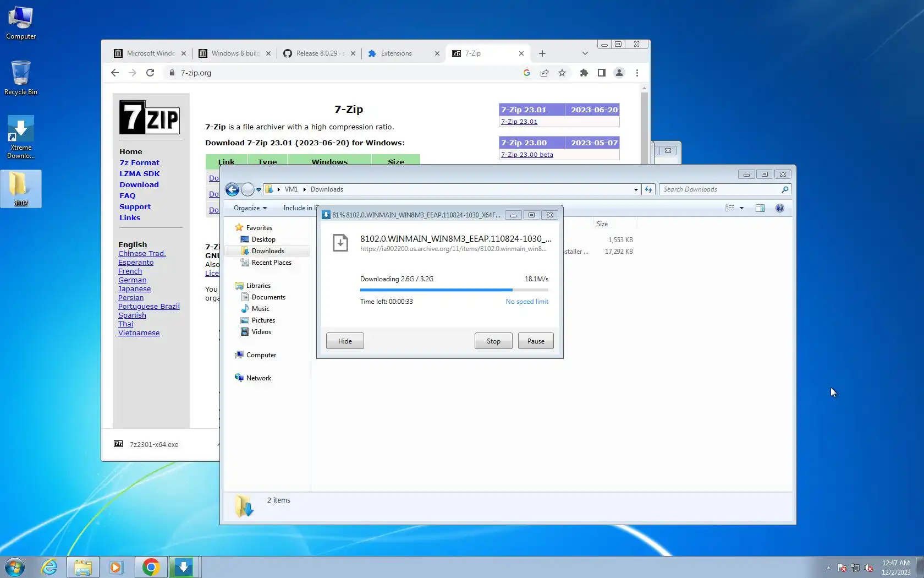The width and height of the screenshot is (924, 578).
Task: Expand Explorer address bar history dropdown
Action: click(636, 189)
